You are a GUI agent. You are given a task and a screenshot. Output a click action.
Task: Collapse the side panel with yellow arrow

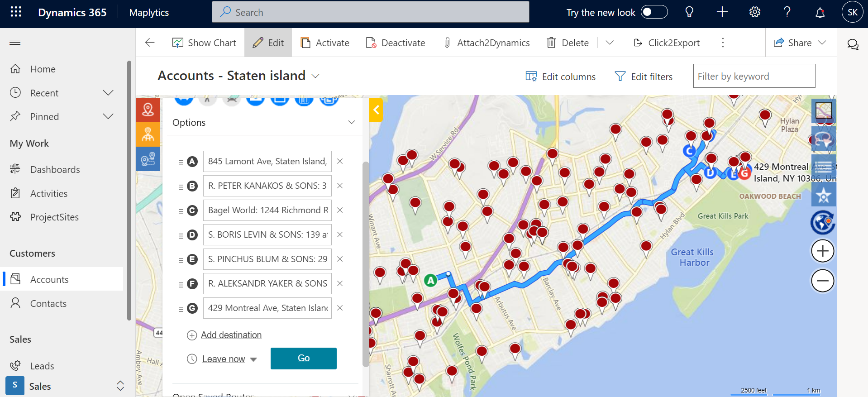pos(376,110)
